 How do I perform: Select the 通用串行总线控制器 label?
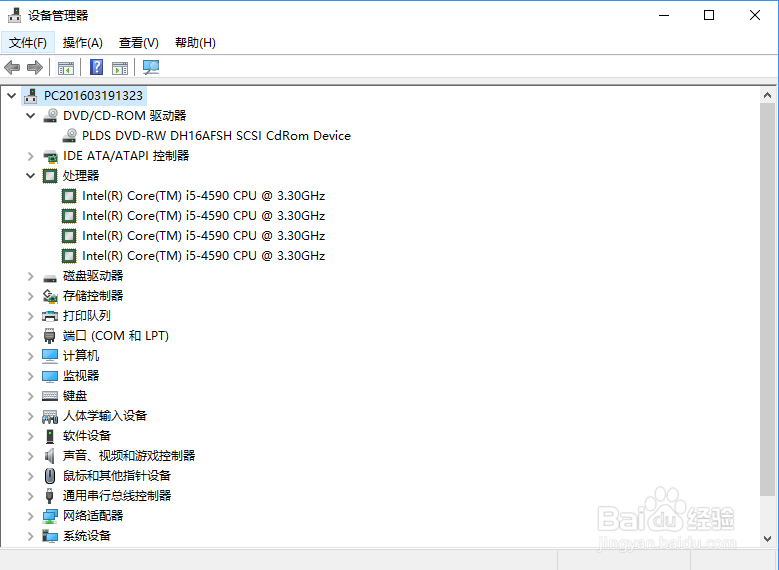point(117,496)
